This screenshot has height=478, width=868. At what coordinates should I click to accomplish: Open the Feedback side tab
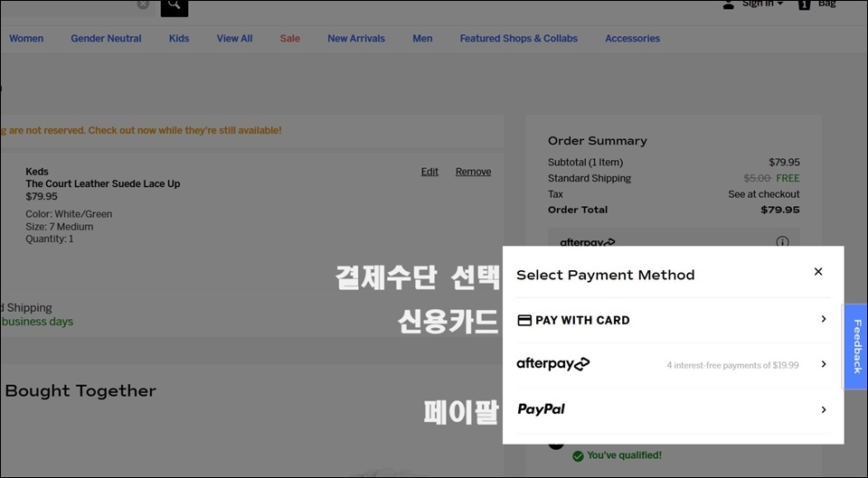point(856,346)
